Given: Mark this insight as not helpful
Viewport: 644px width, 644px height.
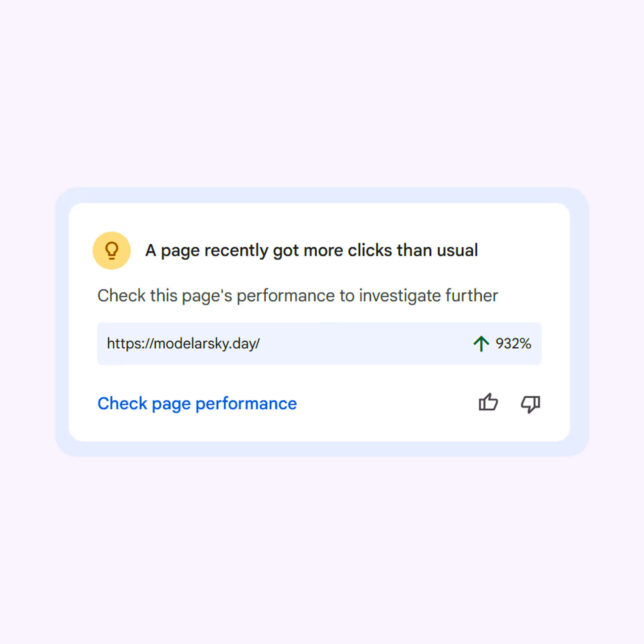Looking at the screenshot, I should (530, 404).
